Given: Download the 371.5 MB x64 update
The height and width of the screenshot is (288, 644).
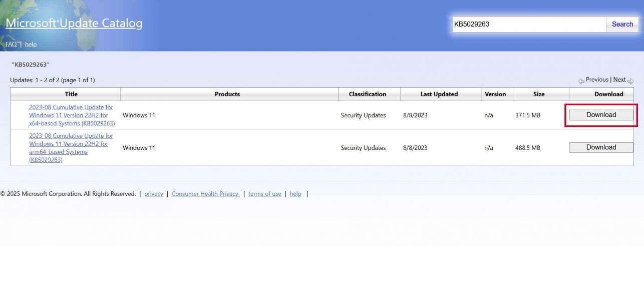Looking at the screenshot, I should pos(601,115).
